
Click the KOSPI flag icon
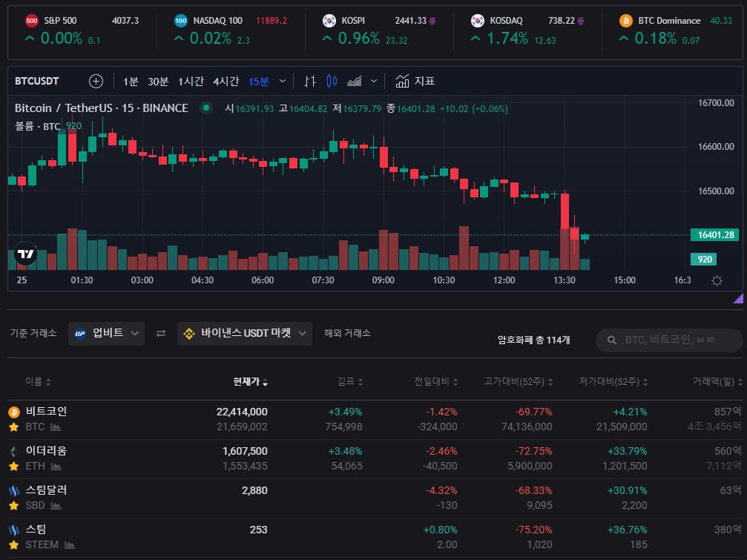tap(329, 21)
